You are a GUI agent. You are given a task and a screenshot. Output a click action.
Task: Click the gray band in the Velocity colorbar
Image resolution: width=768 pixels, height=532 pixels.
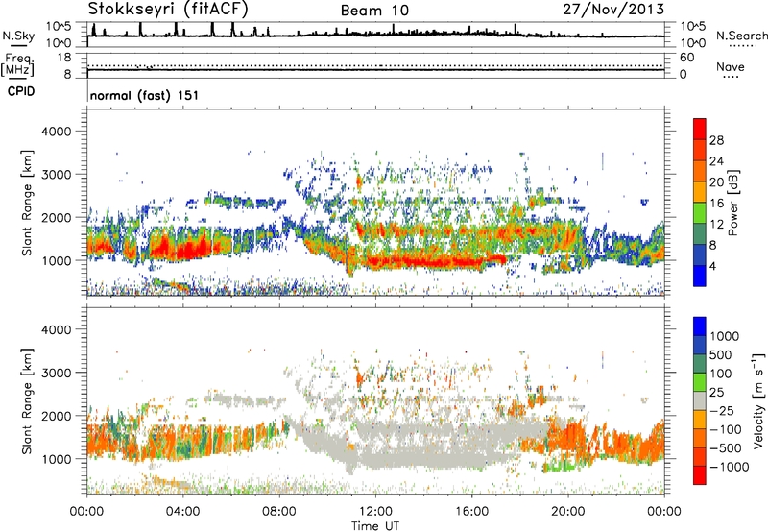point(700,400)
